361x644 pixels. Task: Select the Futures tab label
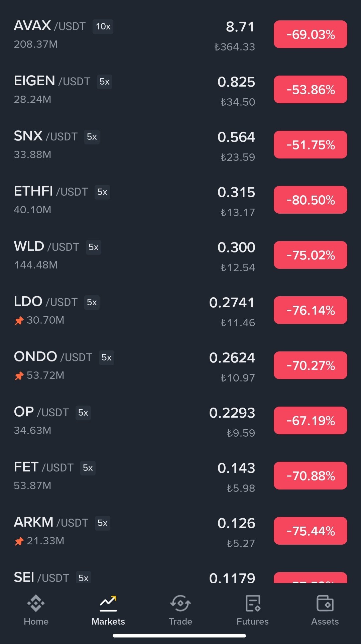(x=253, y=622)
